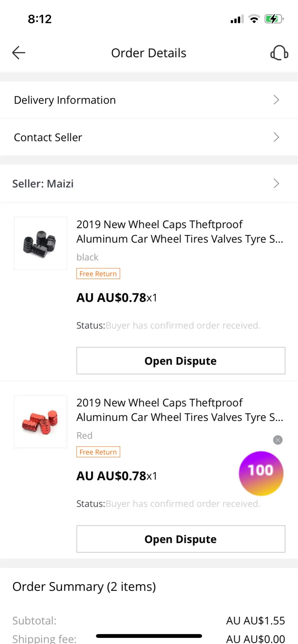Tap Free Return tag on red item
298x644 pixels.
coord(98,452)
